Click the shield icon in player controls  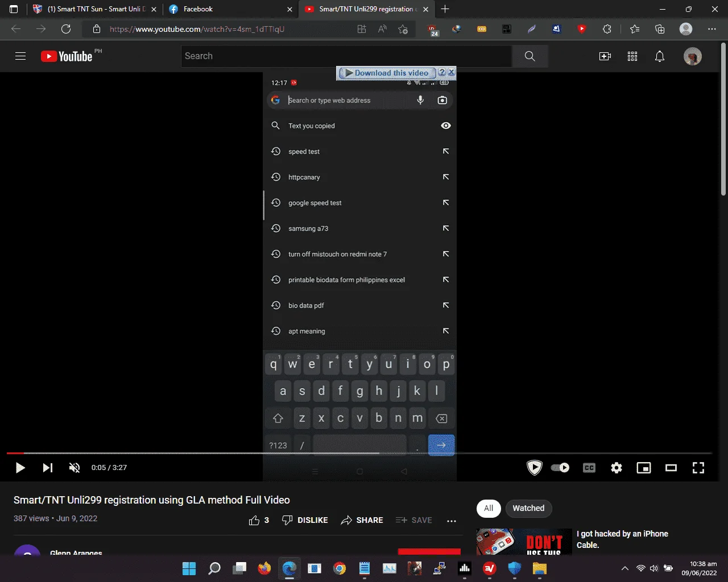click(535, 468)
